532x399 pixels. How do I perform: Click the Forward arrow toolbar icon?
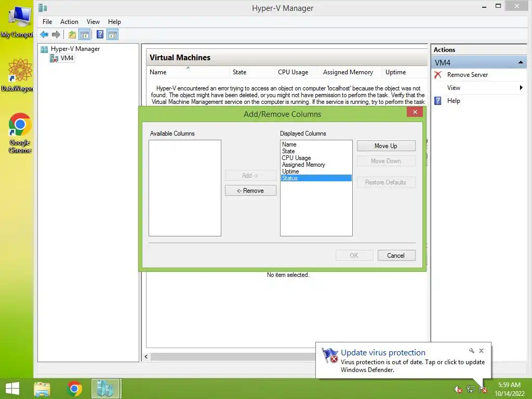[56, 35]
